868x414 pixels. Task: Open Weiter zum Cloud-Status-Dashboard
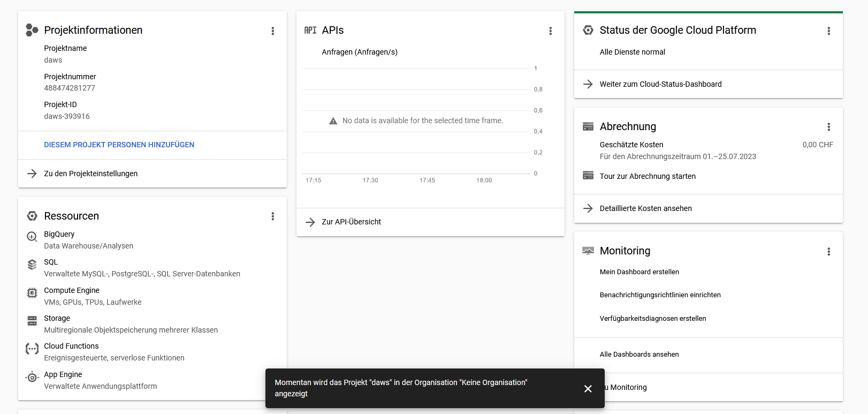pyautogui.click(x=660, y=84)
